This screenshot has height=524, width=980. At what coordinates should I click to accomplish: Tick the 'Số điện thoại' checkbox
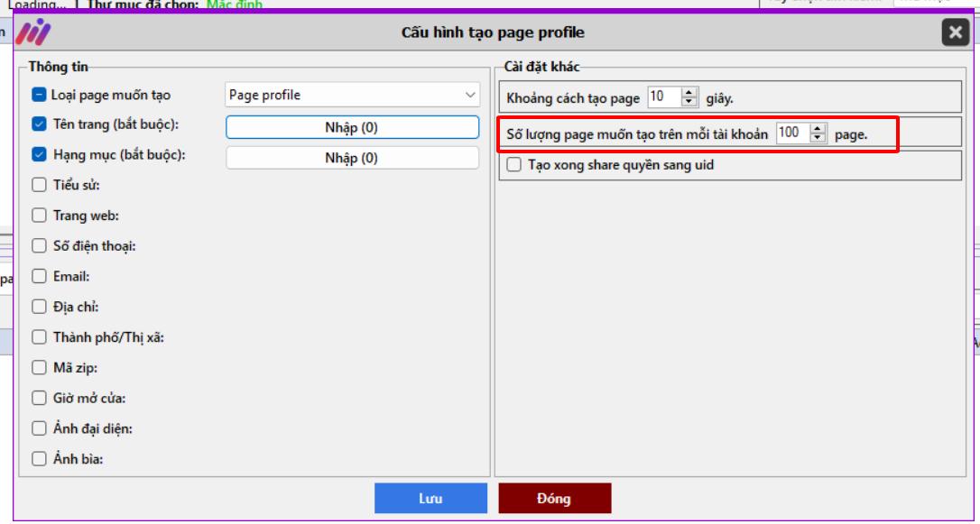click(39, 245)
